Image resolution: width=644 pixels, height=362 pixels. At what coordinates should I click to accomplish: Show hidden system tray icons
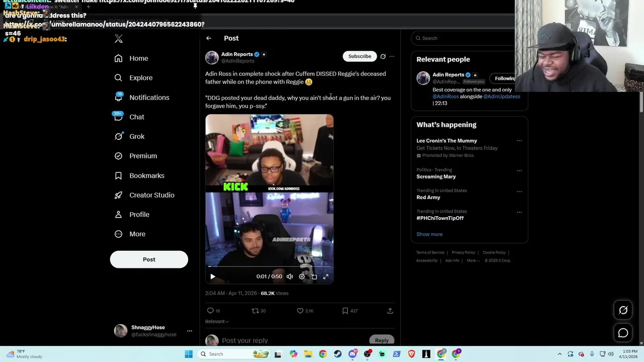pyautogui.click(x=559, y=354)
